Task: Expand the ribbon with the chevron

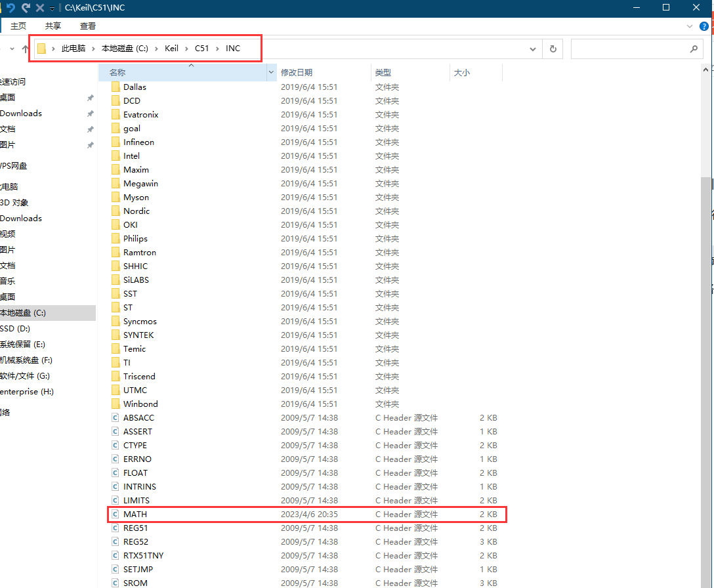Action: tap(690, 26)
